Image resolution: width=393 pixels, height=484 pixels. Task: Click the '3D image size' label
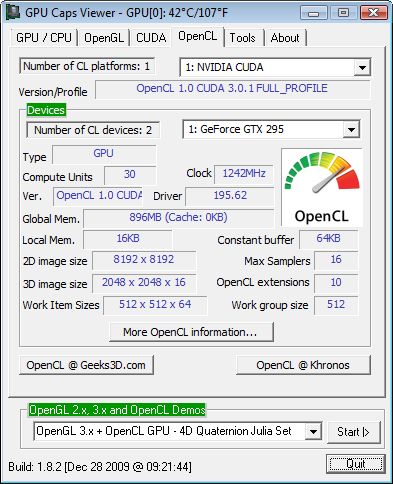pos(55,284)
